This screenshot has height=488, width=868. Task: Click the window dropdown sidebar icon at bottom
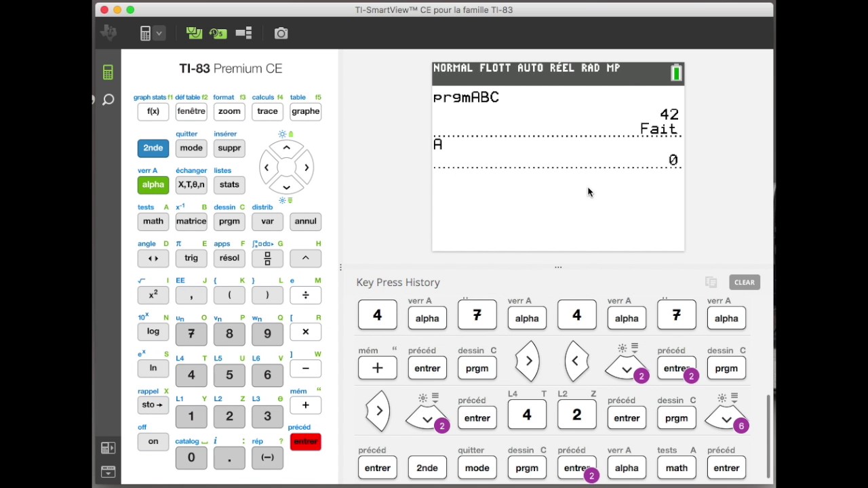pos(108,472)
